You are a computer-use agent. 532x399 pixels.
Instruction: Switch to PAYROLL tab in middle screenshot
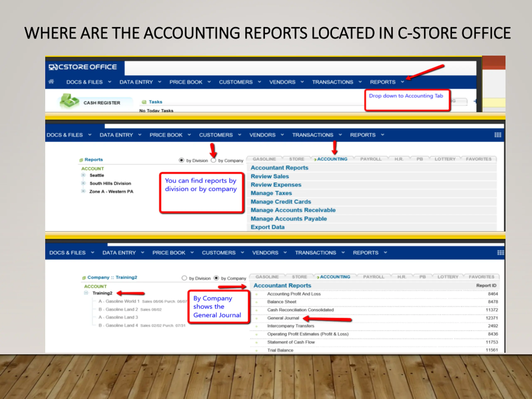(x=371, y=159)
